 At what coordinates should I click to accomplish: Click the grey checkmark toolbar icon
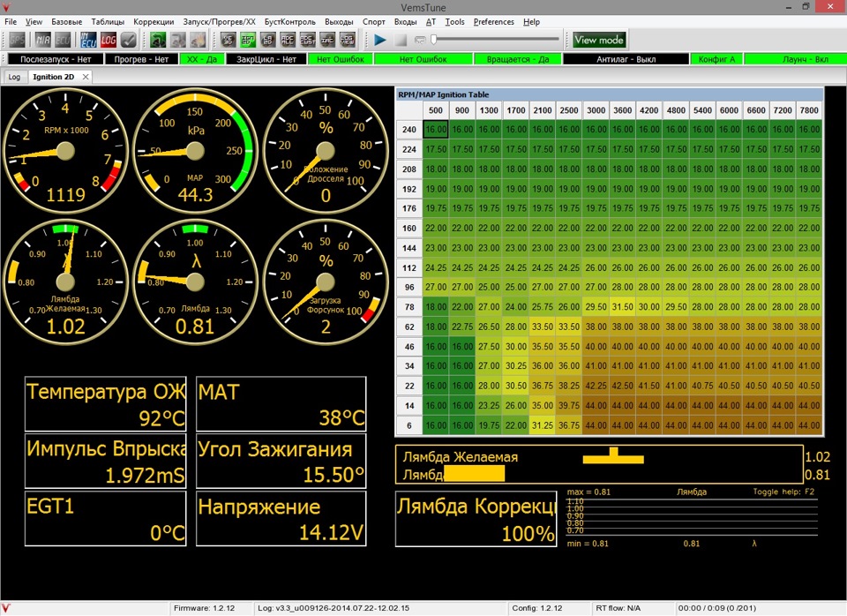[x=128, y=40]
